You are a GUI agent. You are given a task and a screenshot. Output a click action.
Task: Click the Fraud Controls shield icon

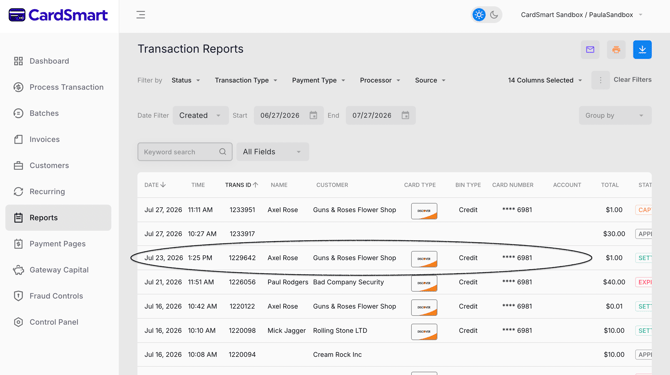[18, 296]
